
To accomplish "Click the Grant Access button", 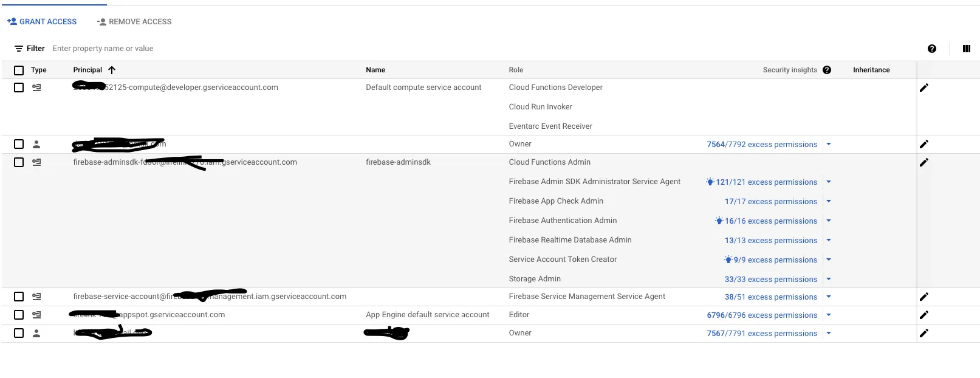I will coord(42,22).
